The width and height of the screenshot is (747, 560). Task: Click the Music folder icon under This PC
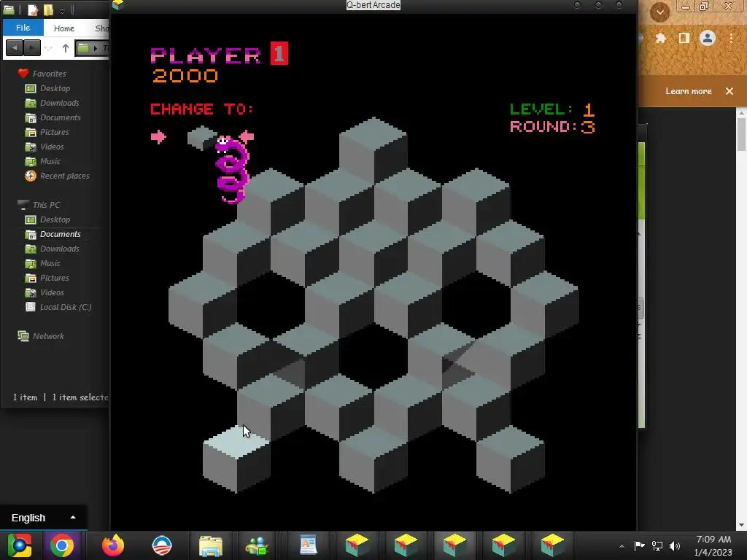(31, 263)
